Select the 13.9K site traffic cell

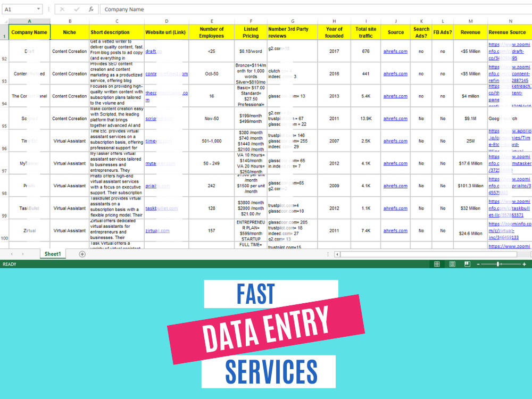click(366, 119)
